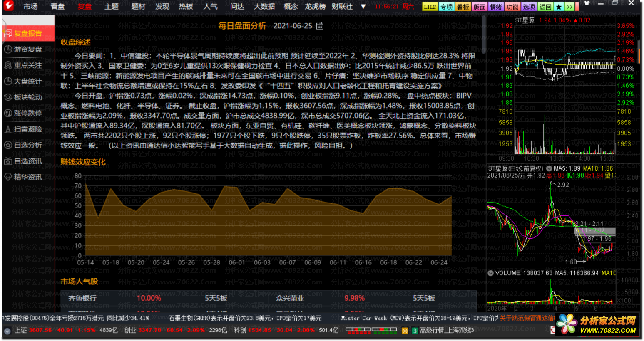644x341 pixels.
Task: Click the green 3 connection icon
Action: coord(415,331)
